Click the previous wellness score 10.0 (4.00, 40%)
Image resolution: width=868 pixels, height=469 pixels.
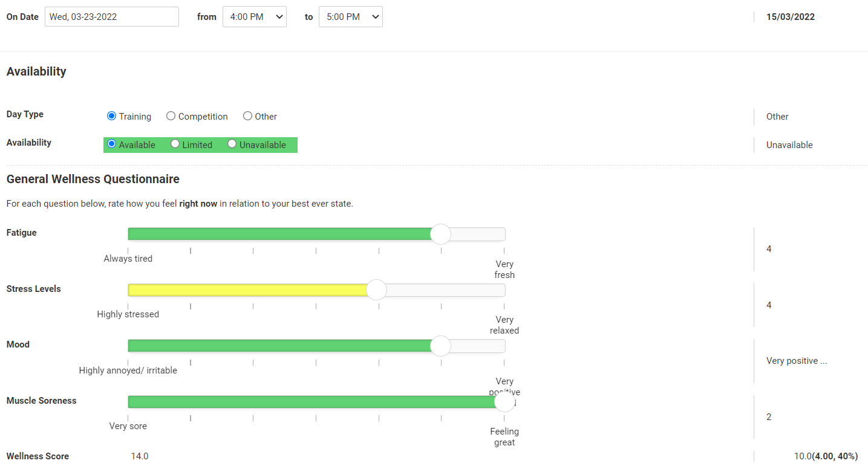tap(825, 456)
